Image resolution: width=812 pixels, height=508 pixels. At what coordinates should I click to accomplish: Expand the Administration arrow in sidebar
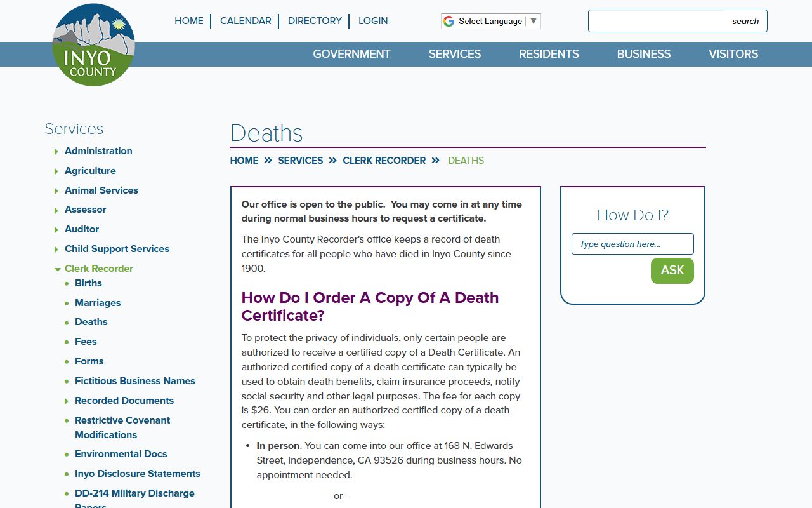click(56, 152)
